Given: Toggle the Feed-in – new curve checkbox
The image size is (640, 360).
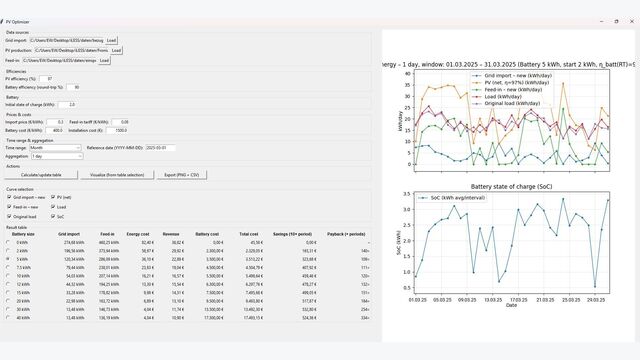Looking at the screenshot, I should pyautogui.click(x=9, y=207).
